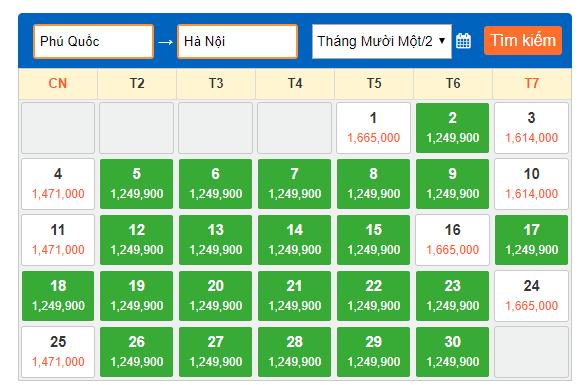Choose the 28th fare cell
Image resolution: width=583 pixels, height=385 pixels.
tap(294, 352)
